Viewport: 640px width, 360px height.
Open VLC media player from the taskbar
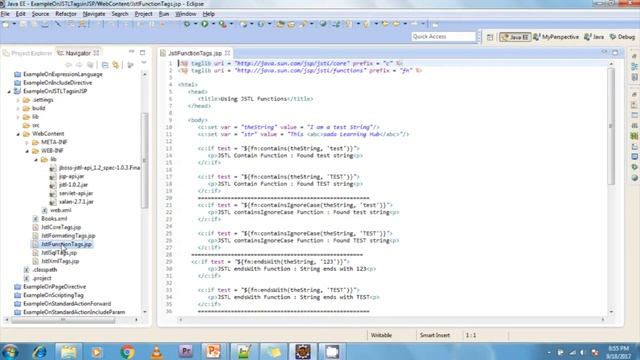[x=157, y=352]
